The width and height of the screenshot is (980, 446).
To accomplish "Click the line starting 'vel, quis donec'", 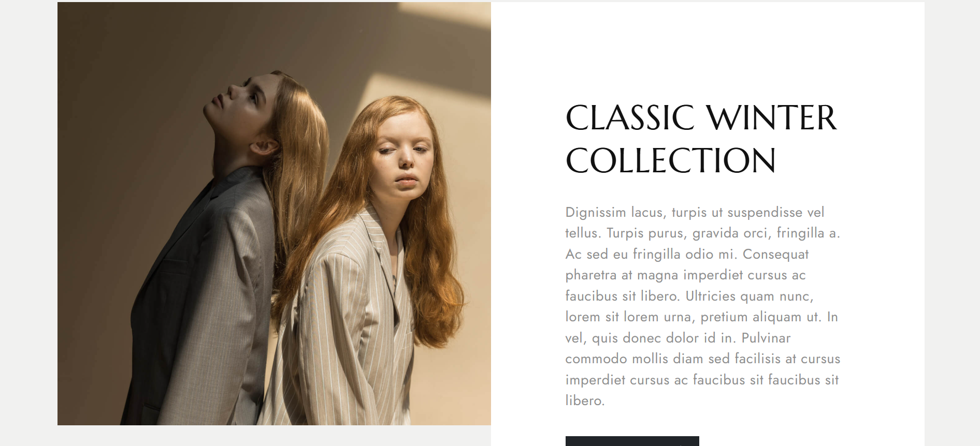I will pos(678,338).
